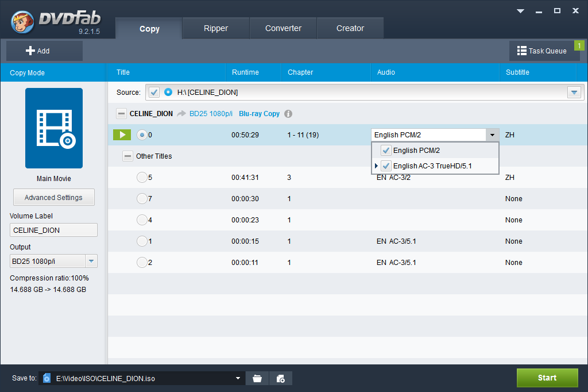Open the Main Movie copy mode icon

click(x=54, y=128)
